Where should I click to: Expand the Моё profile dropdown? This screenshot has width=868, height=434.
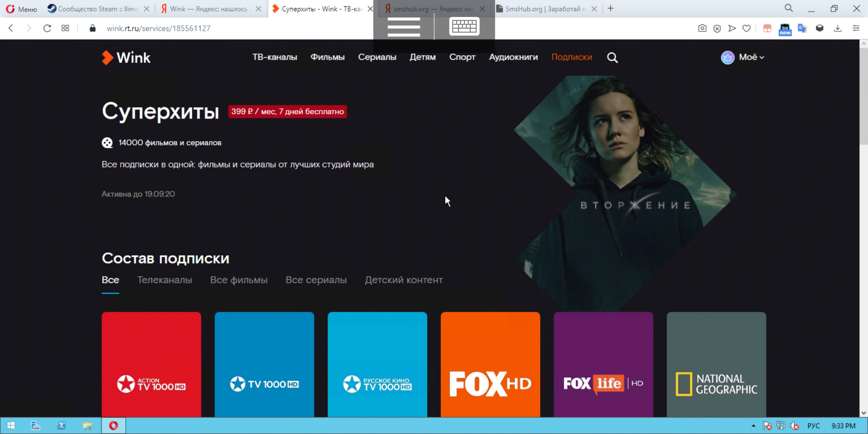pyautogui.click(x=751, y=57)
